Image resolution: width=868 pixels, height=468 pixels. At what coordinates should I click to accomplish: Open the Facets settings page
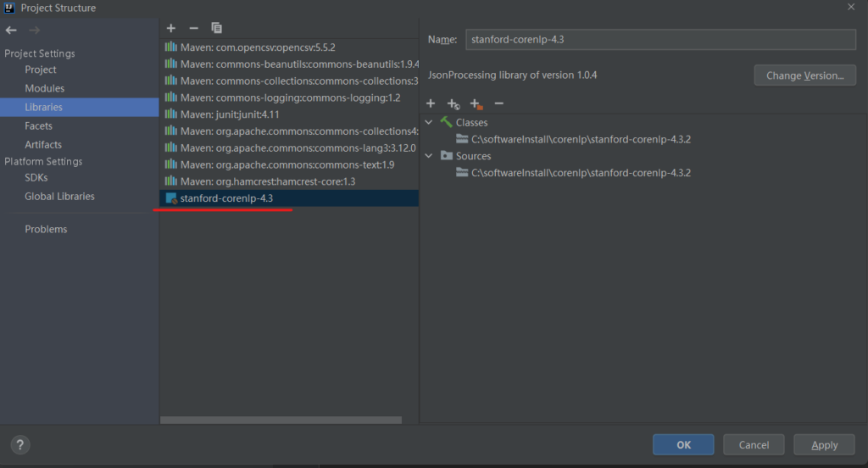(x=38, y=126)
